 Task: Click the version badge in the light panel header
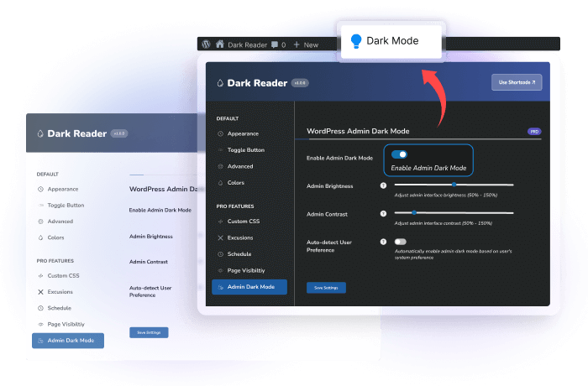119,133
